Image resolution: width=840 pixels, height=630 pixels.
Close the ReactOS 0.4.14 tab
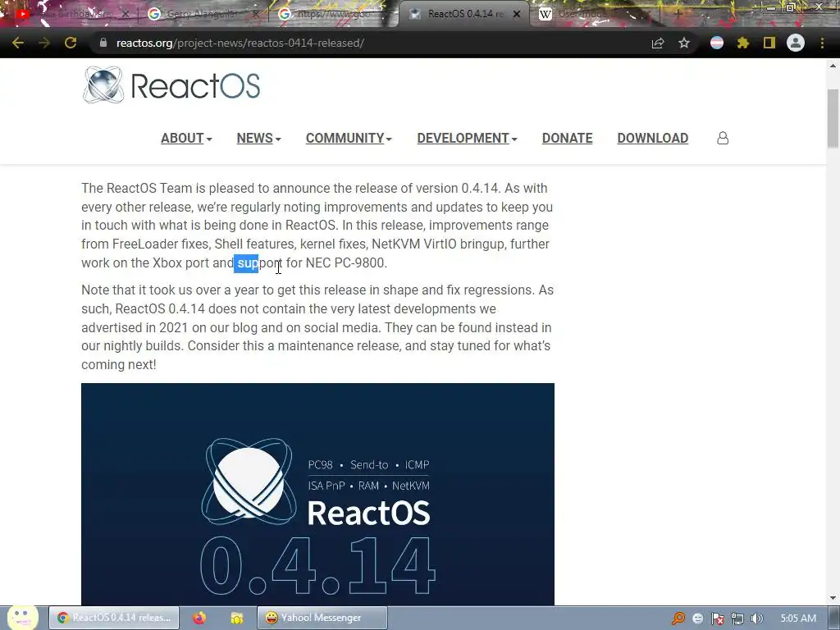pos(517,14)
